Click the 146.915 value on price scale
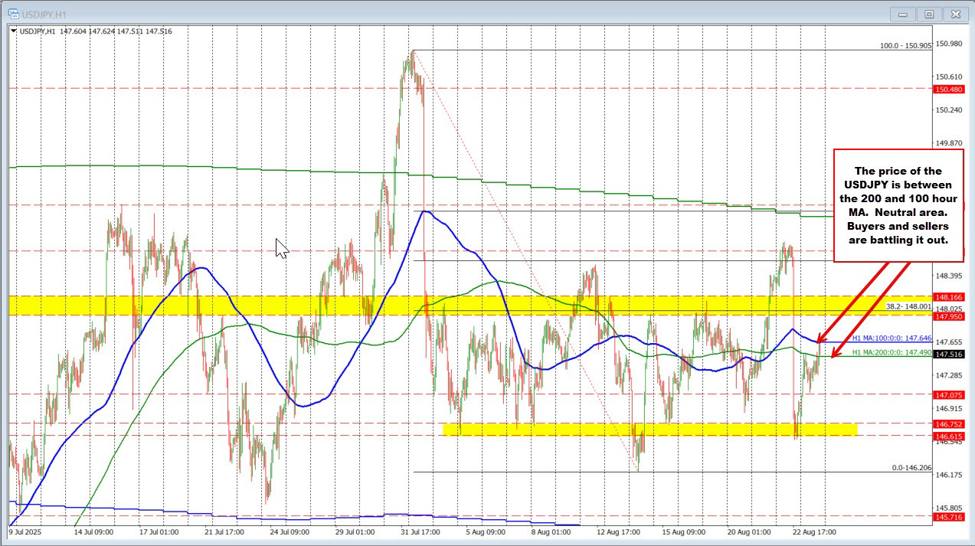 949,409
